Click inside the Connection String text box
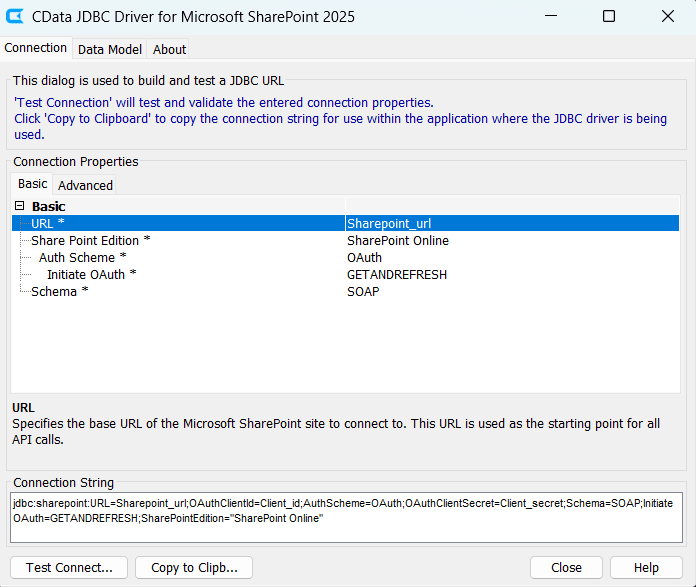 tap(347, 517)
